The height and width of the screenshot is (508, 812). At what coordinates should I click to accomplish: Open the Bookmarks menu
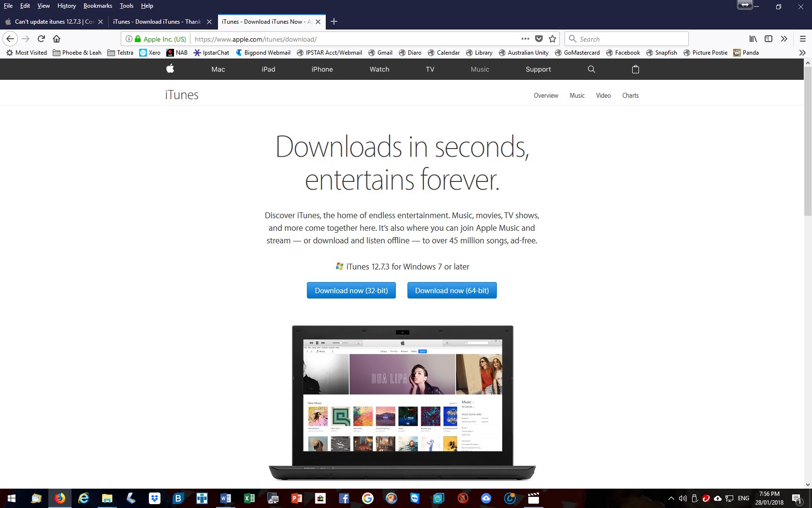click(x=98, y=6)
